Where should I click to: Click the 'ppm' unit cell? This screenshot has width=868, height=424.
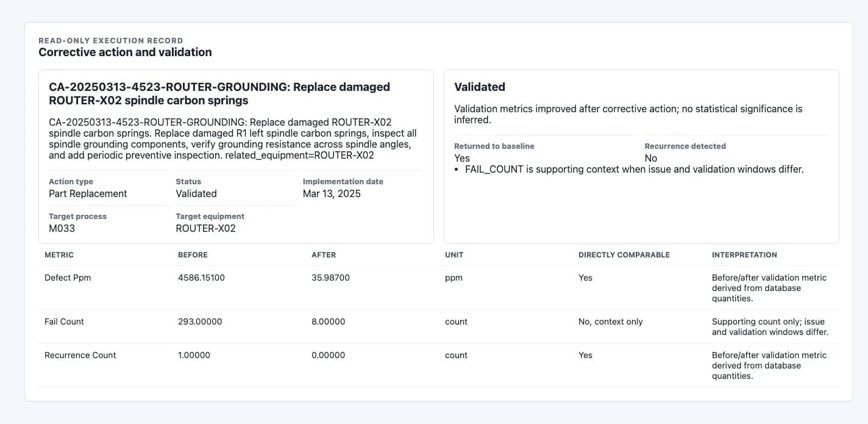[454, 278]
